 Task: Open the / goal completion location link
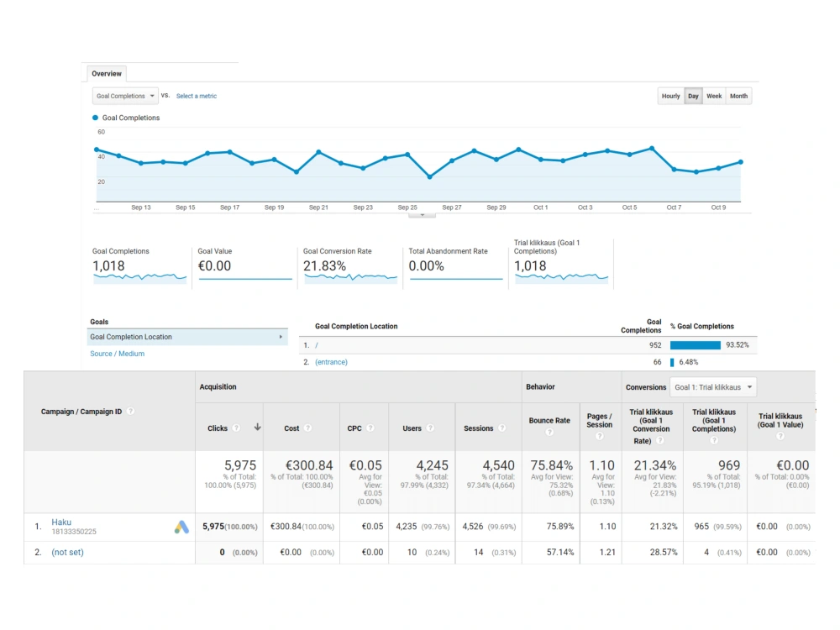pos(317,345)
